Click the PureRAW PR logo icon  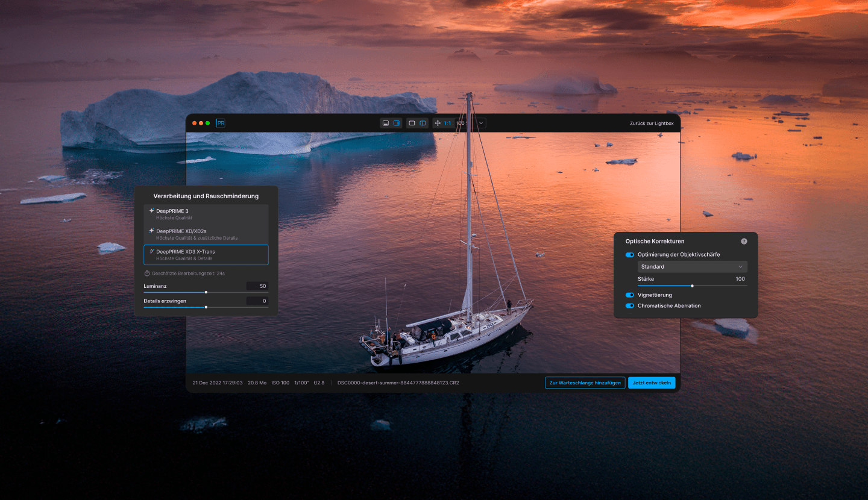click(x=221, y=123)
